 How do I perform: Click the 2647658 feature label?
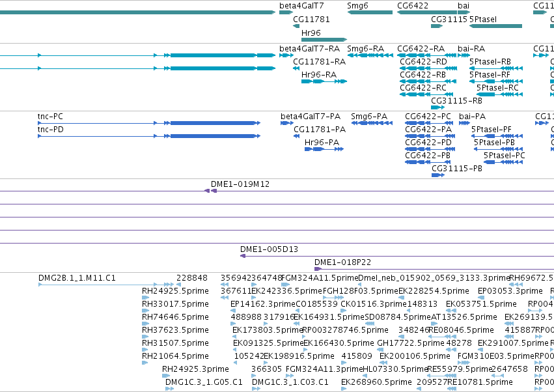click(510, 369)
